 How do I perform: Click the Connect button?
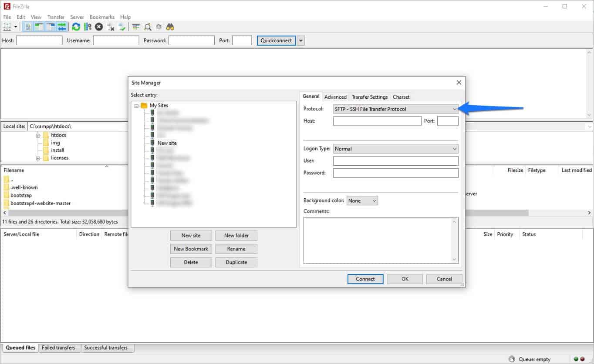tap(365, 279)
